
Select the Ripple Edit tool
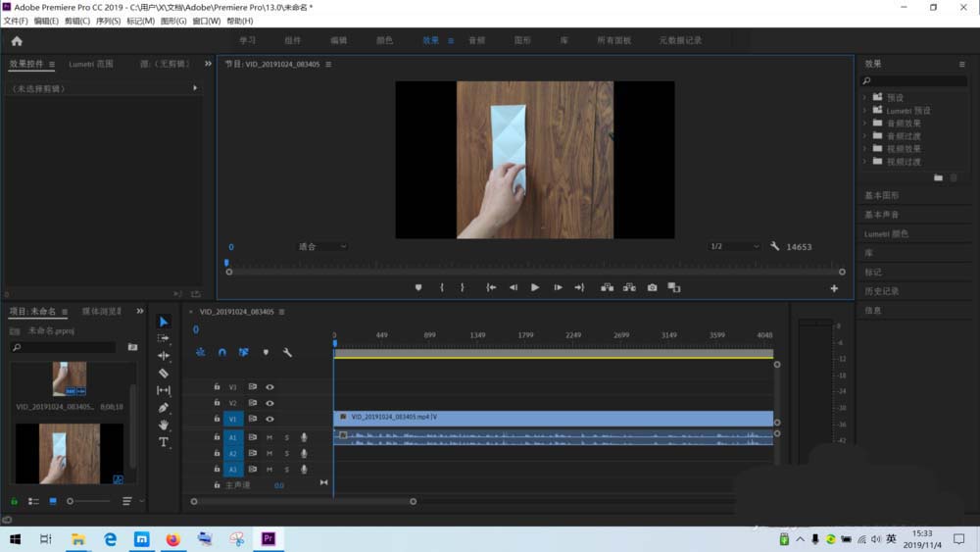point(164,356)
